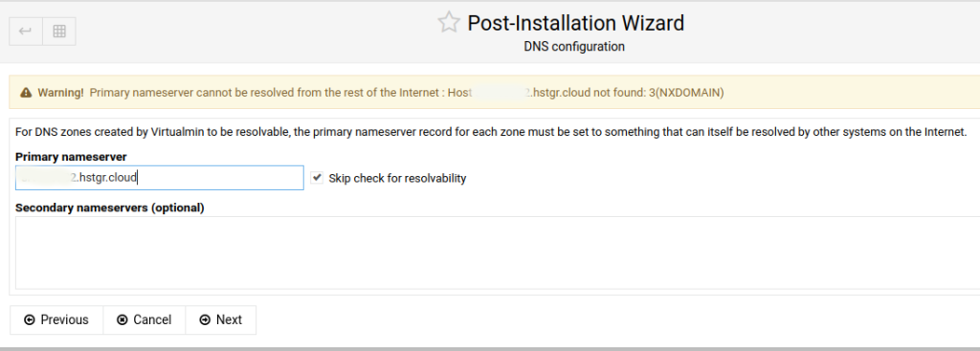Screen dimensions: 980x351
Task: Click inside the Secondary nameservers text area
Action: (498, 252)
